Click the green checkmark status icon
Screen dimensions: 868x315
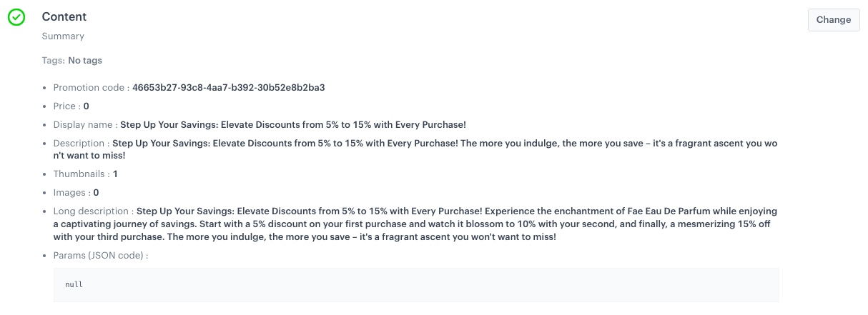click(16, 17)
